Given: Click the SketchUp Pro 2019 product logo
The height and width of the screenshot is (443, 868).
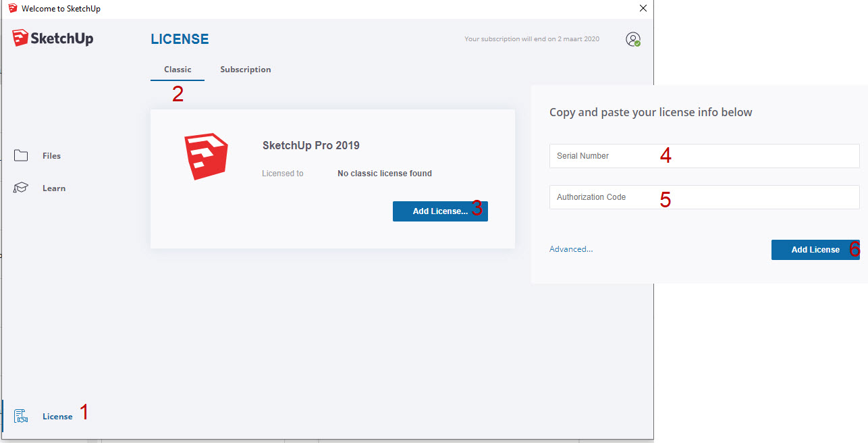Looking at the screenshot, I should (x=206, y=157).
